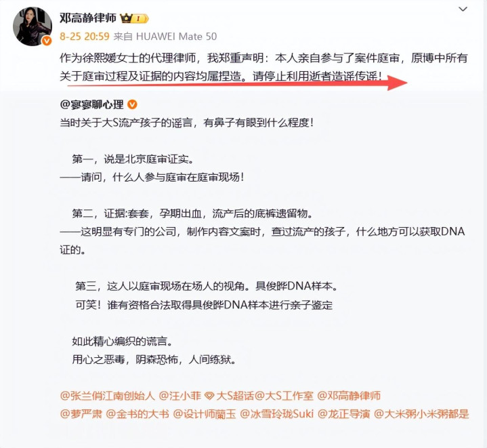Click the 8-25 20:59 timestamp

[85, 37]
